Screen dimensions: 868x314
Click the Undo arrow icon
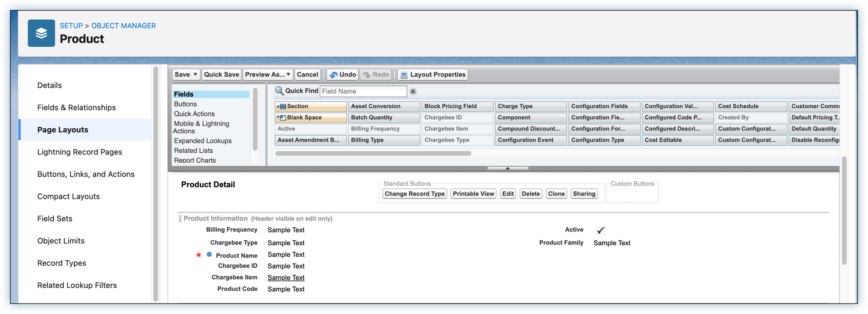[x=334, y=75]
